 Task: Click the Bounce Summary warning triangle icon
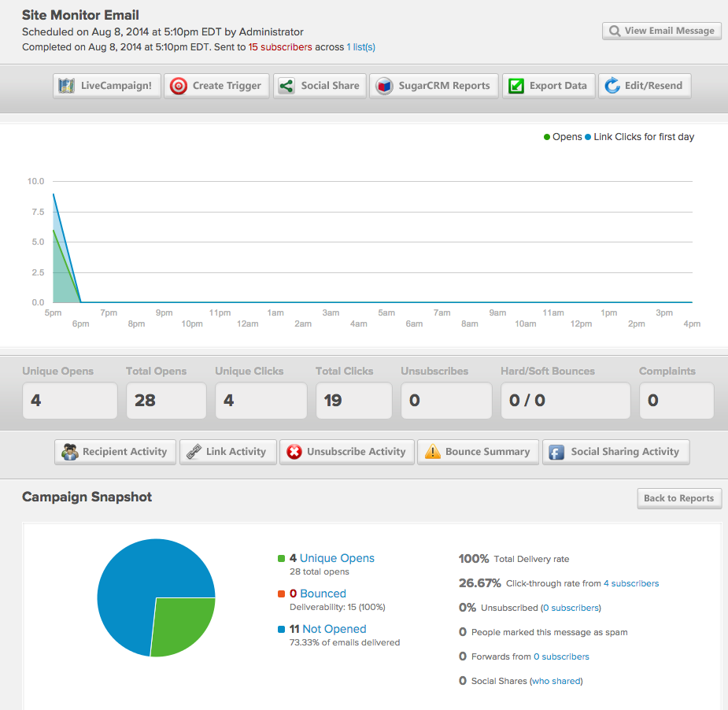point(432,451)
